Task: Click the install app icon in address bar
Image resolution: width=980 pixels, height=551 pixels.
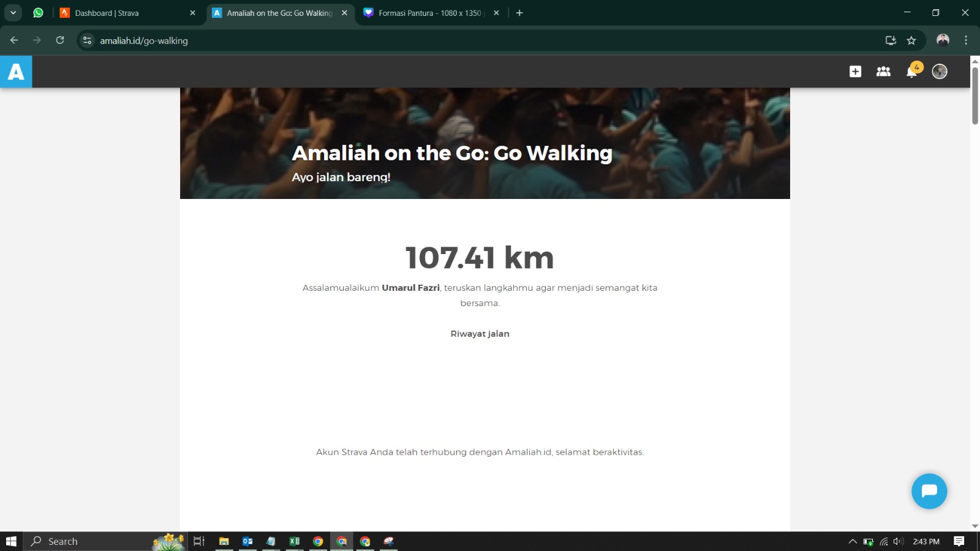Action: pos(891,40)
